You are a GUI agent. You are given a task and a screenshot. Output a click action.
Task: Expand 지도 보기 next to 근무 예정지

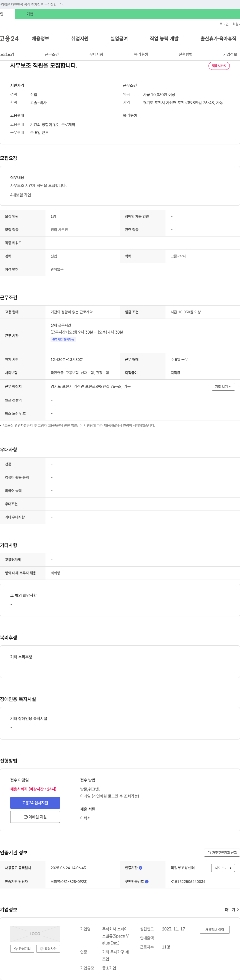coord(223,387)
